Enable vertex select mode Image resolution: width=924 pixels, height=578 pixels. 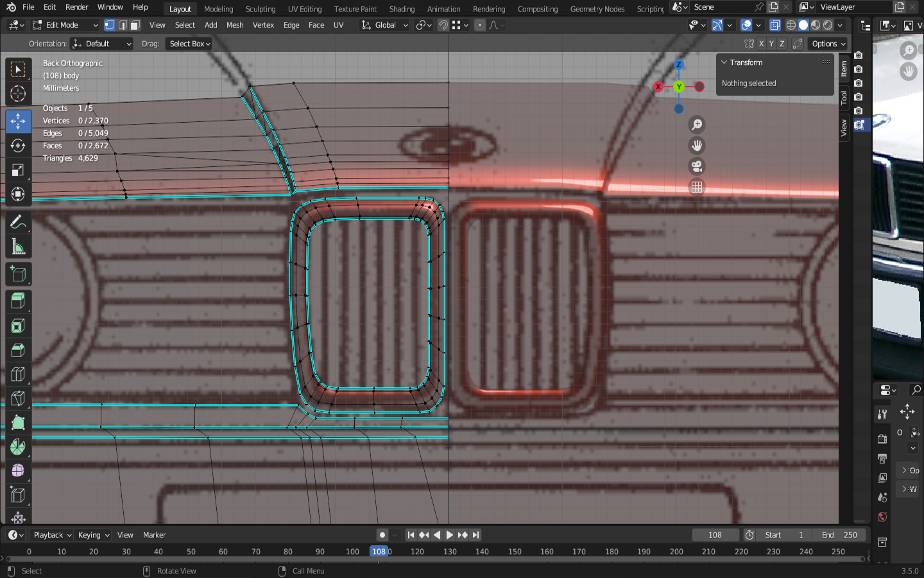[110, 25]
